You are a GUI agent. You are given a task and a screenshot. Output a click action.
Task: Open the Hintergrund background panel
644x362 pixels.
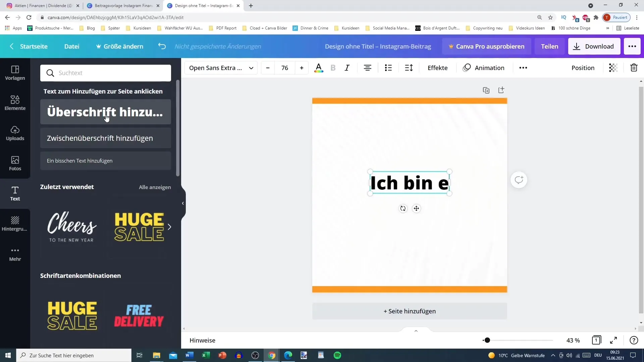(x=15, y=224)
